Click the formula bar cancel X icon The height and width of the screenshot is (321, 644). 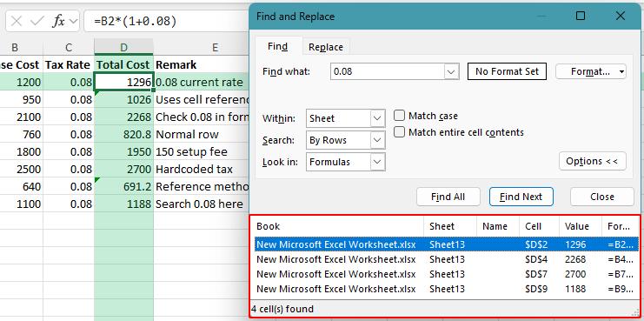17,22
